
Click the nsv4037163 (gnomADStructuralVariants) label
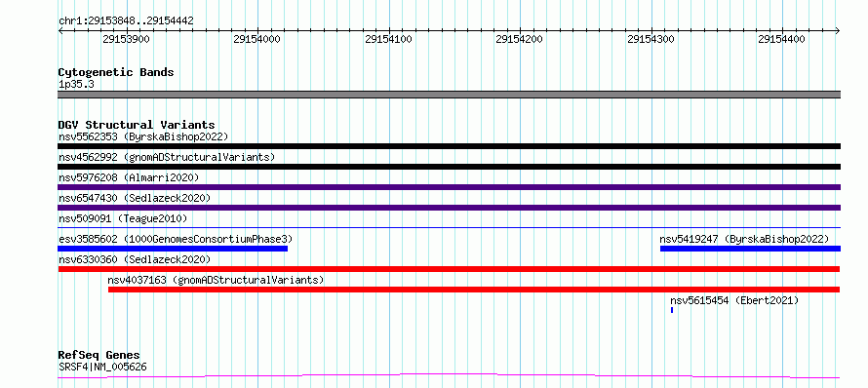[216, 280]
